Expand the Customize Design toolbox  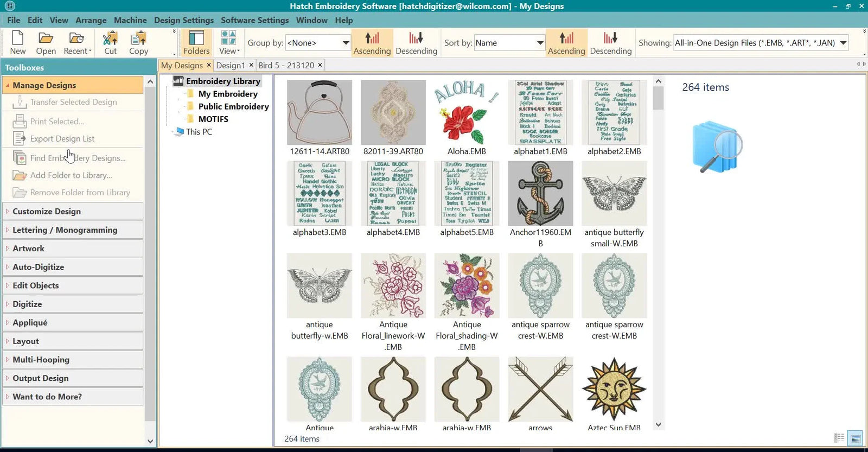[x=47, y=212]
